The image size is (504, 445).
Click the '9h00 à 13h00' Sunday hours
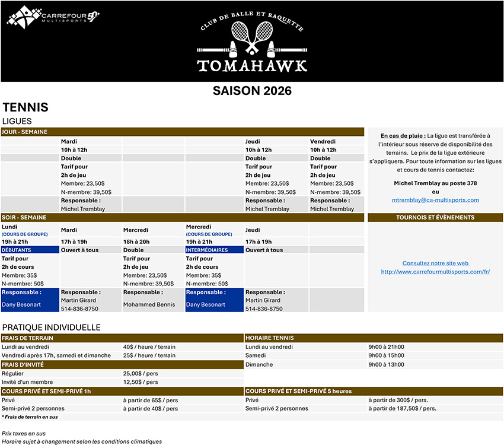(x=386, y=365)
